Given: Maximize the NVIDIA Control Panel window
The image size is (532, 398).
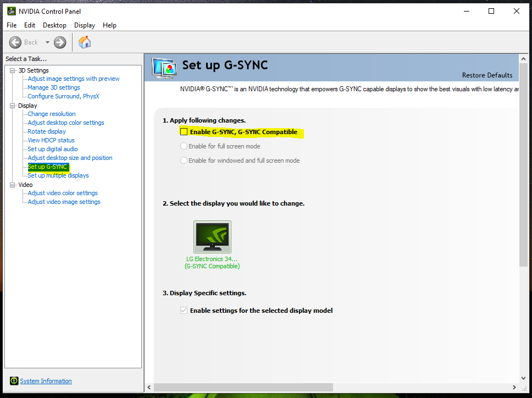Looking at the screenshot, I should 491,11.
